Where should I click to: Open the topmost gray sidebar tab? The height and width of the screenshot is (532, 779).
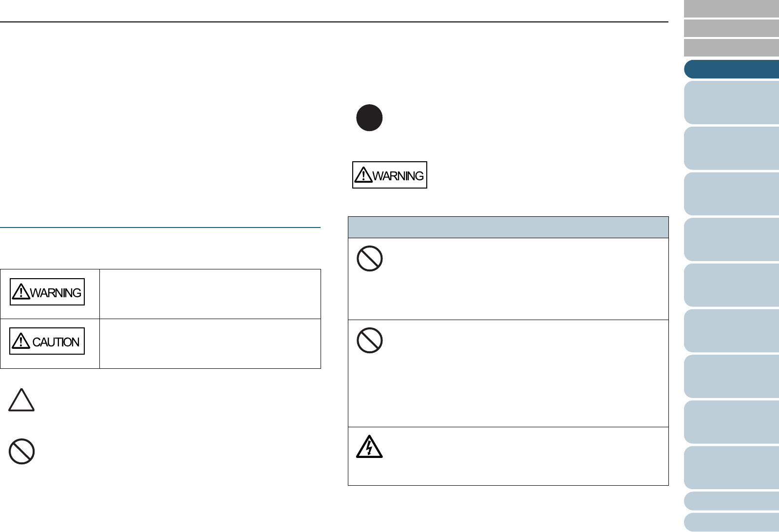pyautogui.click(x=731, y=9)
